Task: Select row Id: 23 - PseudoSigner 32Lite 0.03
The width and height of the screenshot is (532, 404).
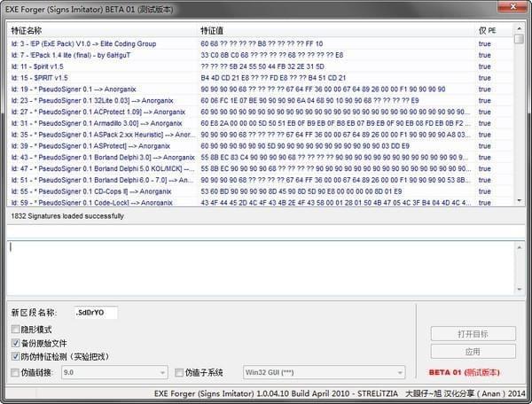Action: point(260,101)
